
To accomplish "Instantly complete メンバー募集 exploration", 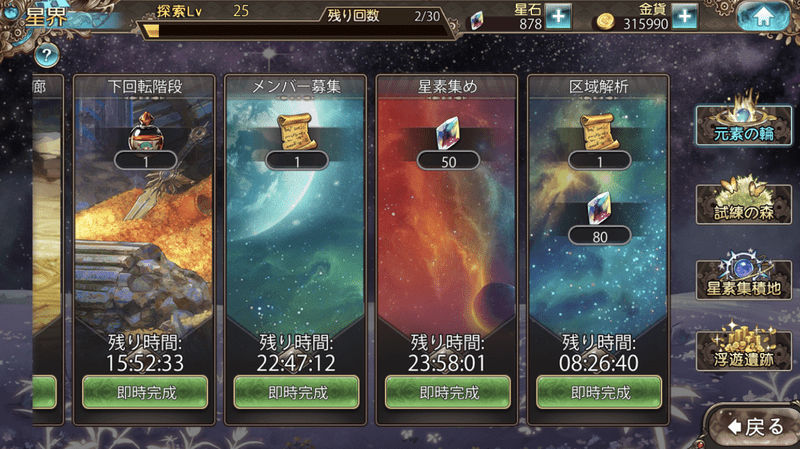I will pos(296,392).
